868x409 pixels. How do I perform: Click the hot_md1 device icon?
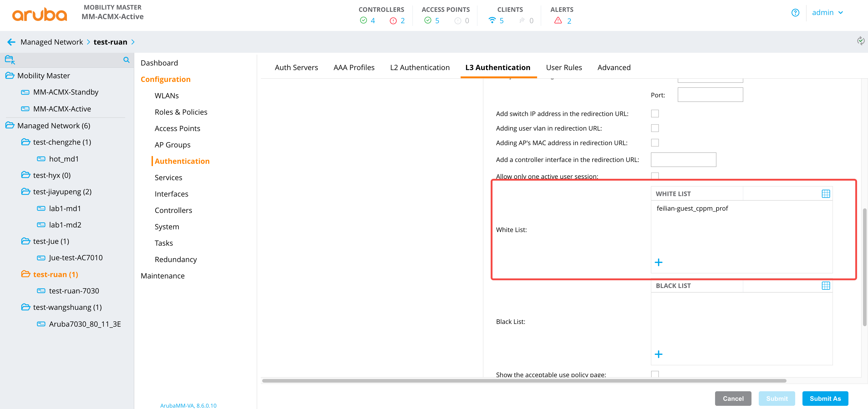click(x=41, y=159)
